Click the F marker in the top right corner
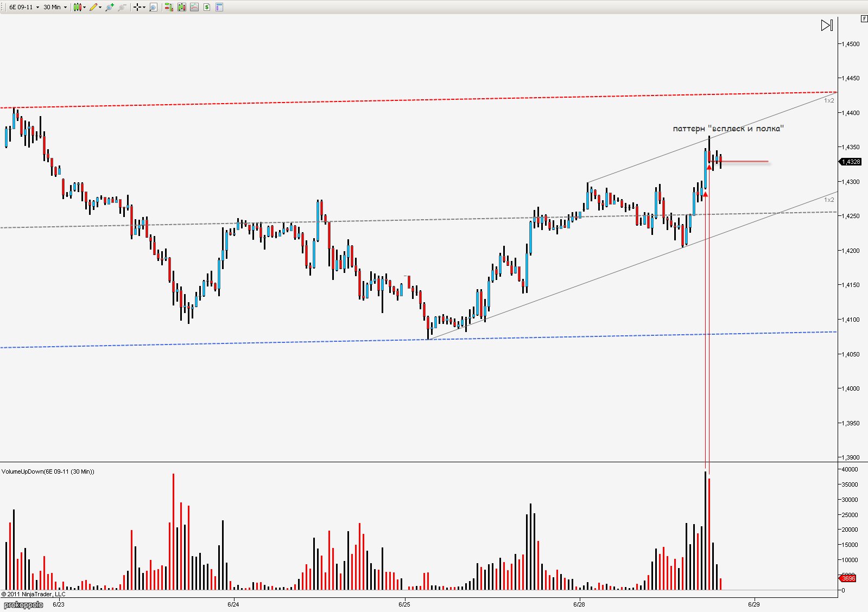The image size is (868, 612). (x=864, y=18)
